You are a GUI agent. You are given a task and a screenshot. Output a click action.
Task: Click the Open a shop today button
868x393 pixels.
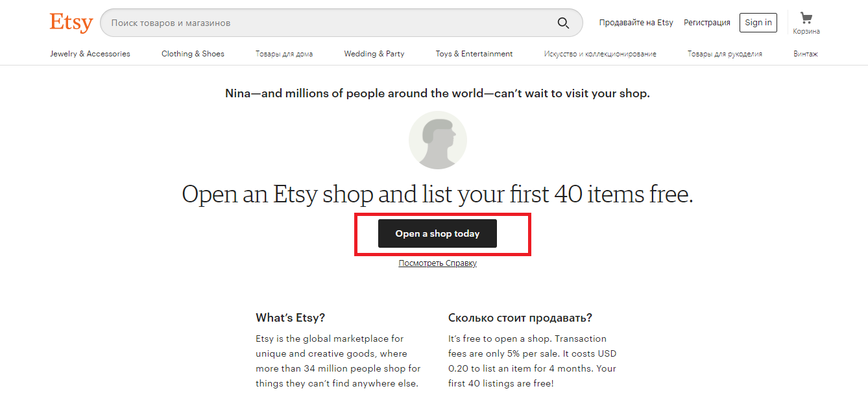tap(437, 233)
